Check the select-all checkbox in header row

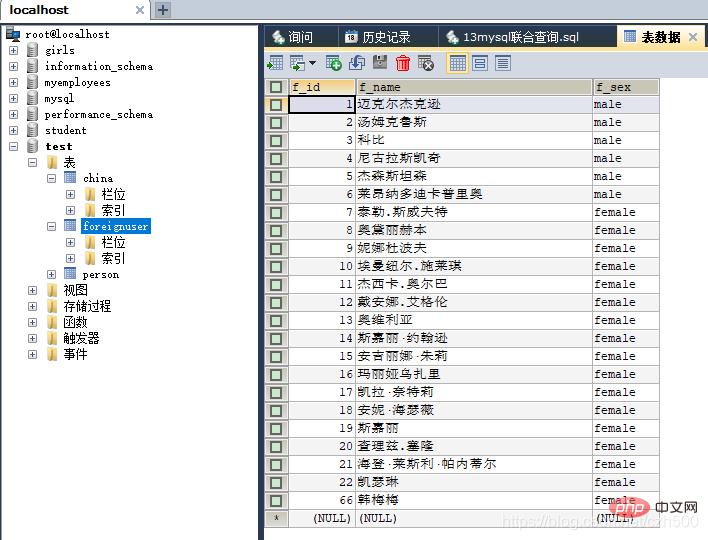276,87
